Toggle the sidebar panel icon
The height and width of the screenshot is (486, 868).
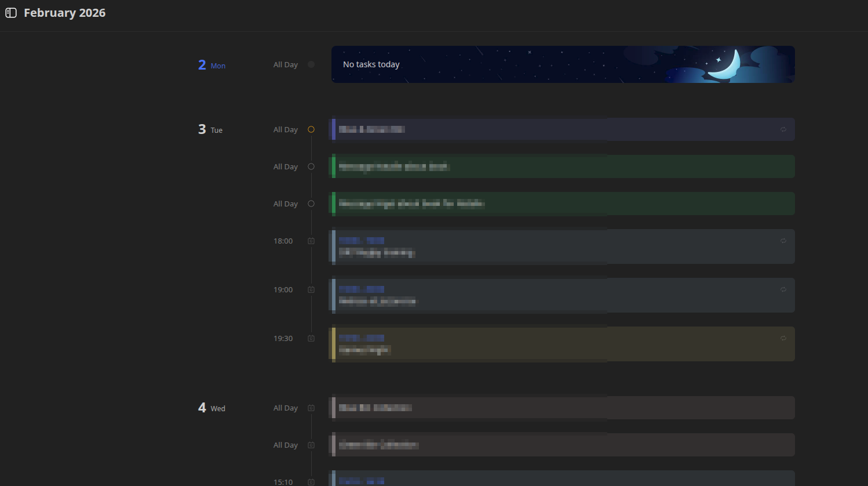11,13
